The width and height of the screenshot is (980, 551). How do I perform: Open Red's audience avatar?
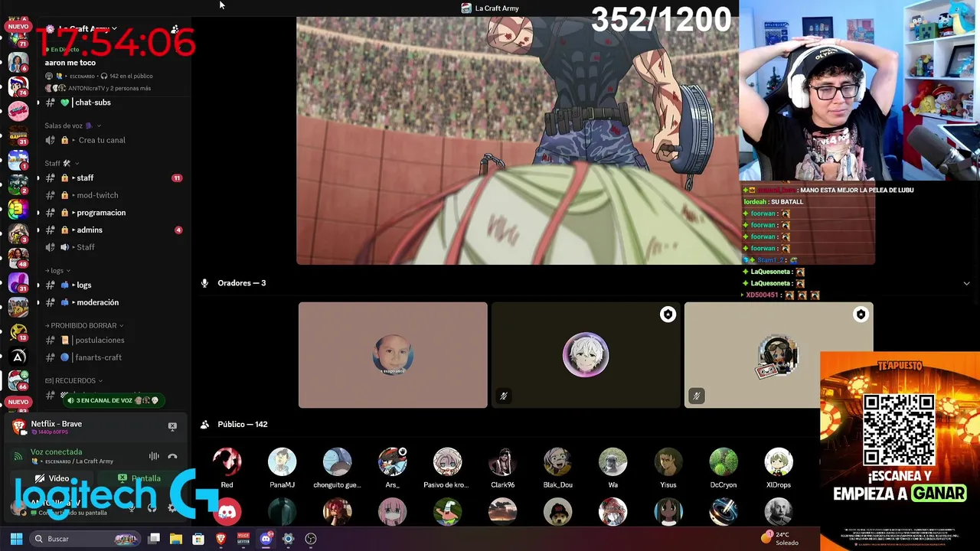[227, 462]
